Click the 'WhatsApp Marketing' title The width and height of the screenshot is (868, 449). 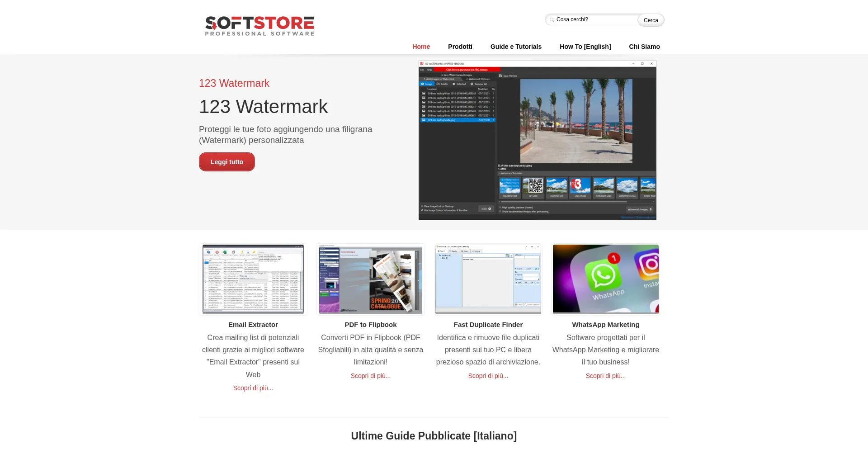coord(606,325)
